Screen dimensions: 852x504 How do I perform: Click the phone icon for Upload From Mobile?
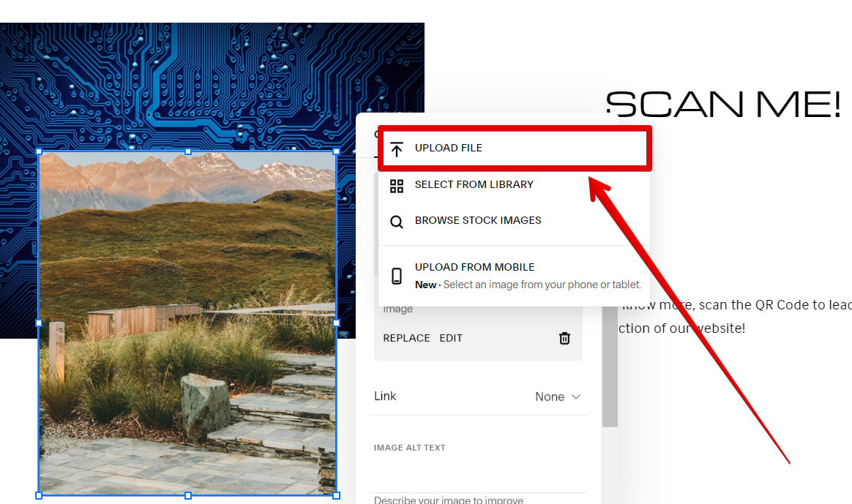pos(397,276)
